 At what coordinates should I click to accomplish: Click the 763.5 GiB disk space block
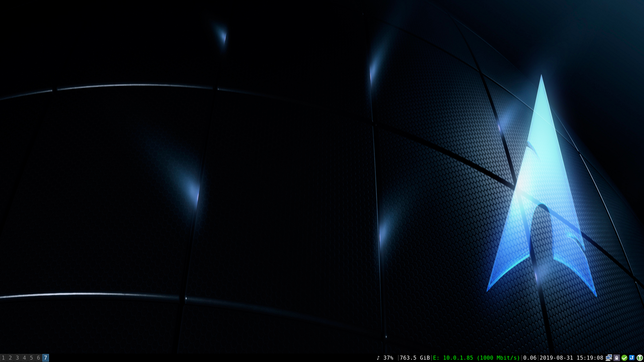tap(415, 358)
